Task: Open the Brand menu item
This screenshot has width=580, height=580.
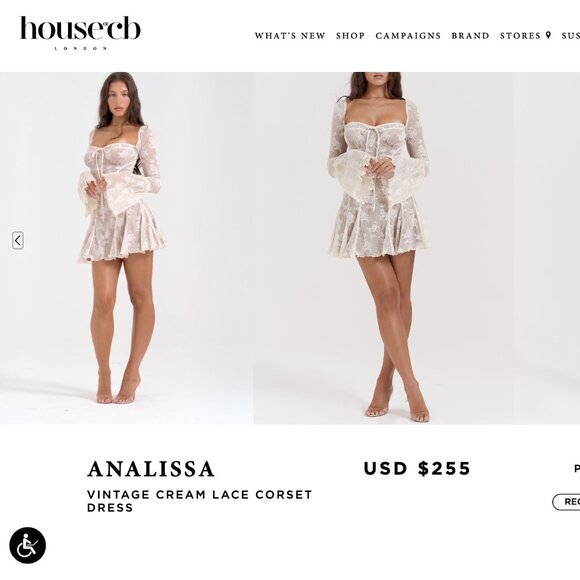Action: click(470, 36)
